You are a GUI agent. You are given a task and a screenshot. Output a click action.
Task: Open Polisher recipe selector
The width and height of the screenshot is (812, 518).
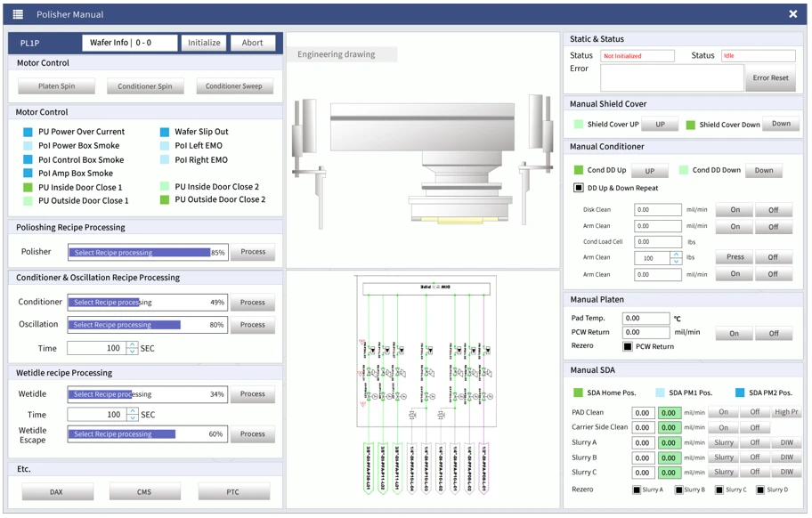click(148, 253)
